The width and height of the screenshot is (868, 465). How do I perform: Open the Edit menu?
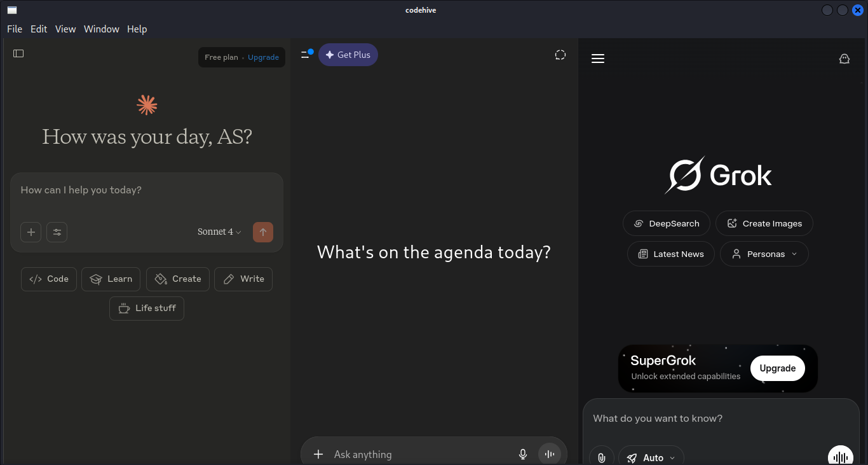[x=39, y=29]
